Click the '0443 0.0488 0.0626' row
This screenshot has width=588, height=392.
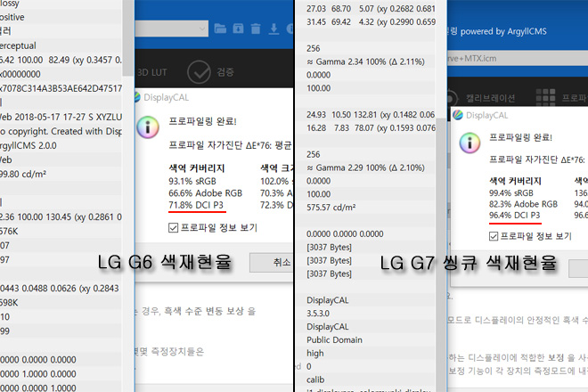pyautogui.click(x=61, y=288)
